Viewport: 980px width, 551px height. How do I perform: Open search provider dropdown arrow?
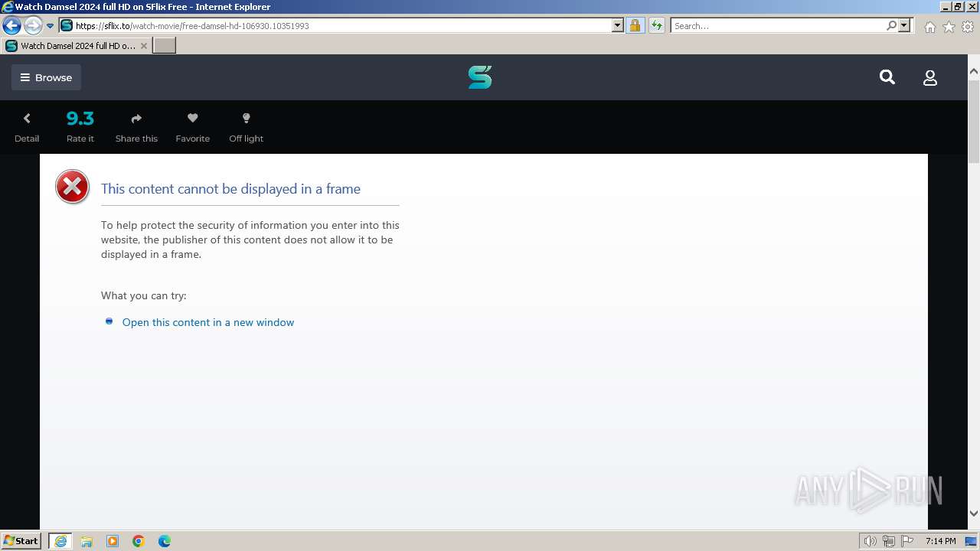(x=904, y=25)
